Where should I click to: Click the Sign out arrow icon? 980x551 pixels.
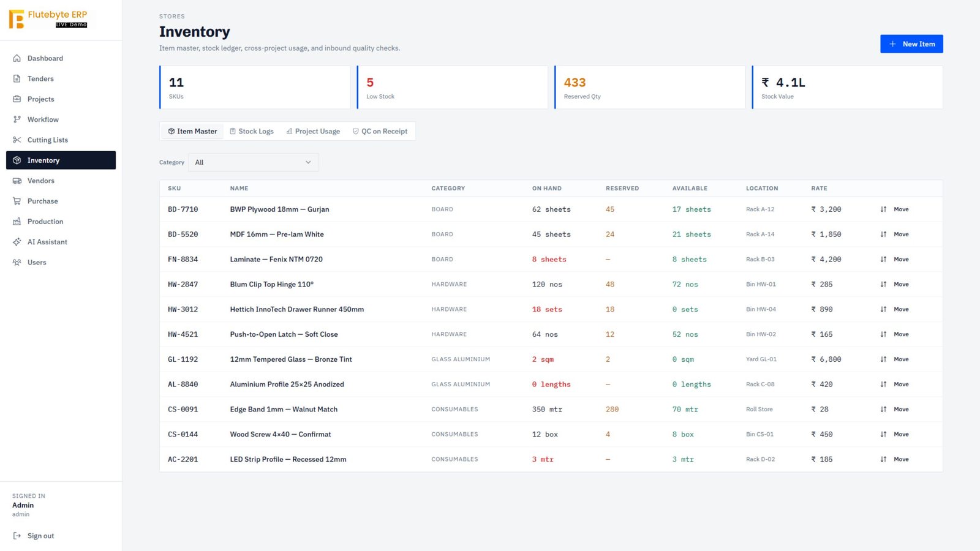(x=17, y=536)
